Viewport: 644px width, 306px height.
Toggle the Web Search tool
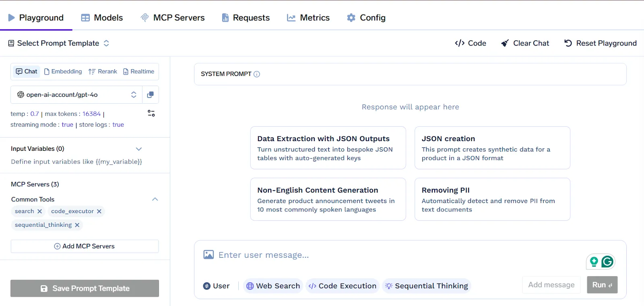[273, 286]
